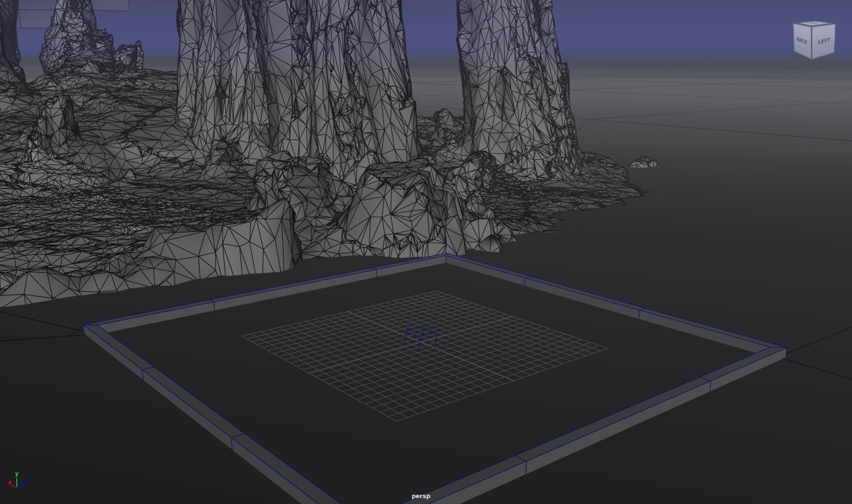Click the BACK face of the view cube
852x504 pixels.
(802, 41)
